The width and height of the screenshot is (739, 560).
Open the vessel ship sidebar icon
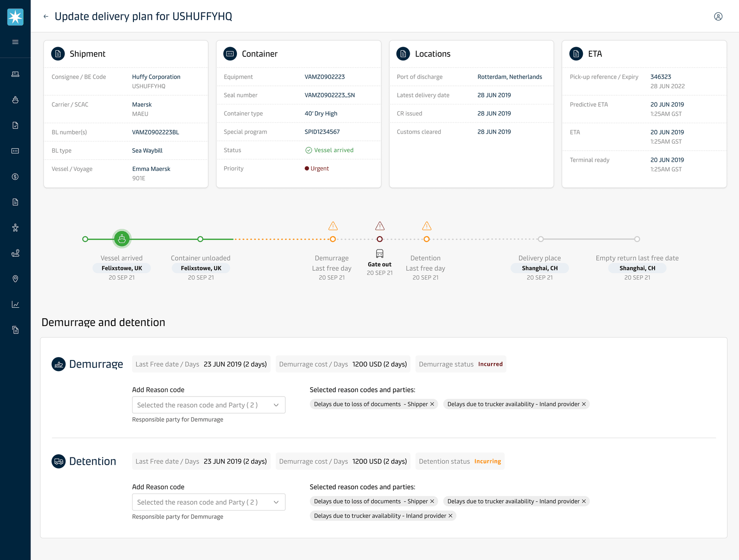coord(15,100)
